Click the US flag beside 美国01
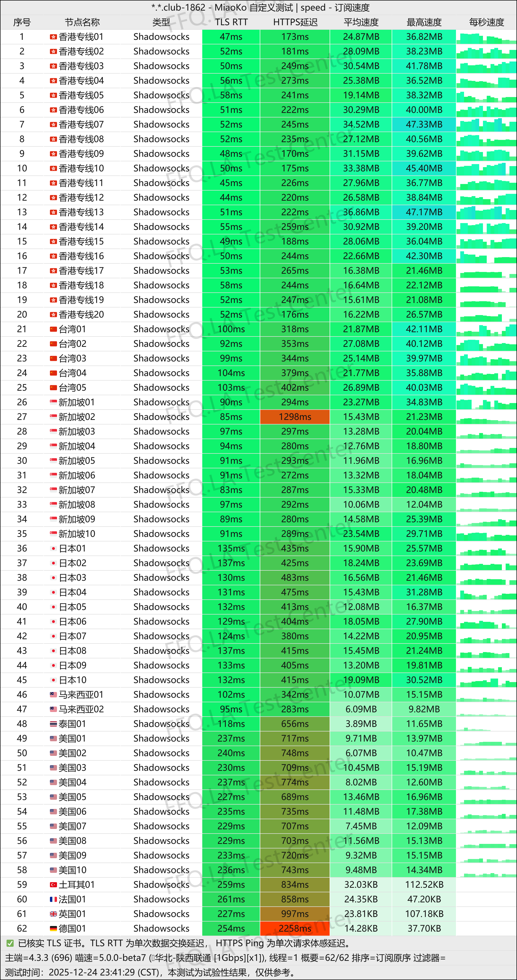The width and height of the screenshot is (517, 980). (53, 739)
